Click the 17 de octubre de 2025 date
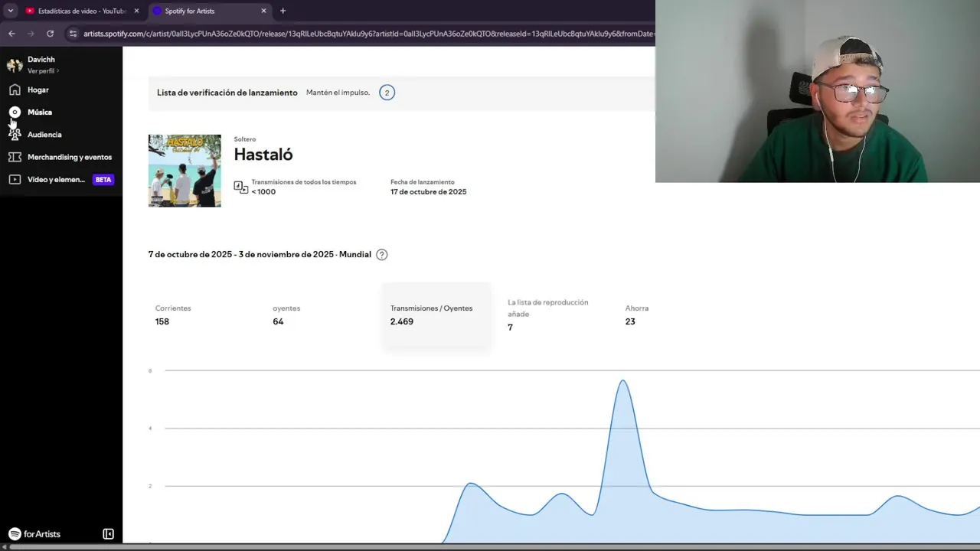 tap(428, 192)
